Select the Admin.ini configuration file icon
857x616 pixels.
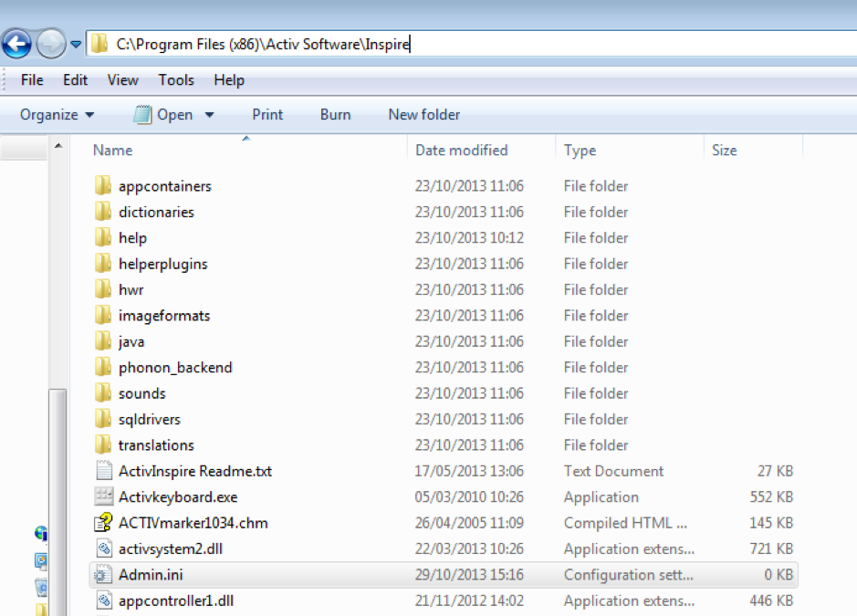104,575
